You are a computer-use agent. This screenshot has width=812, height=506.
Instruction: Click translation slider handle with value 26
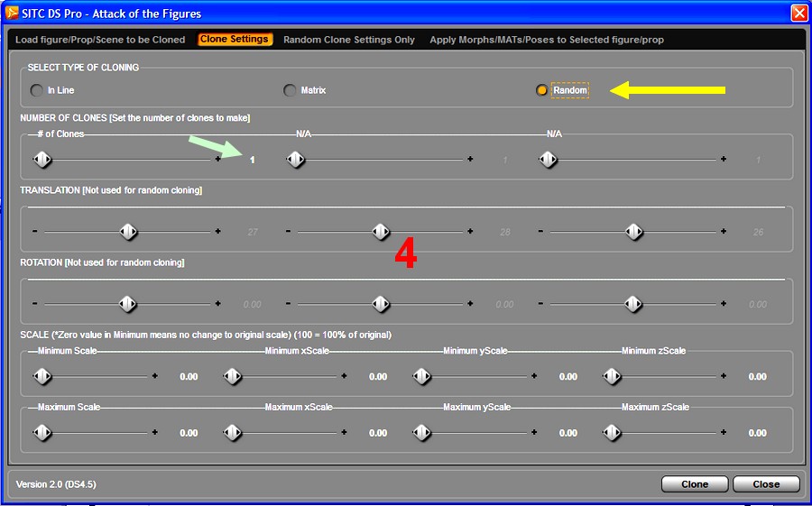634,232
